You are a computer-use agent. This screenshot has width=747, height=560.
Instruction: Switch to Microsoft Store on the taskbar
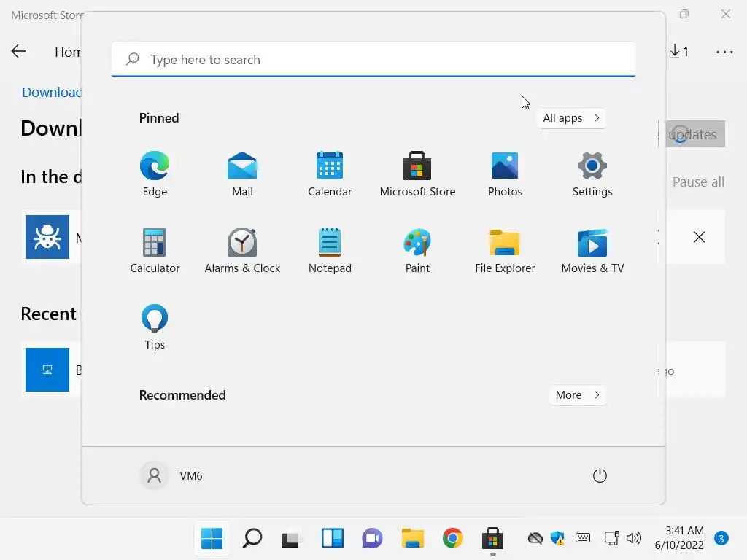pos(492,539)
